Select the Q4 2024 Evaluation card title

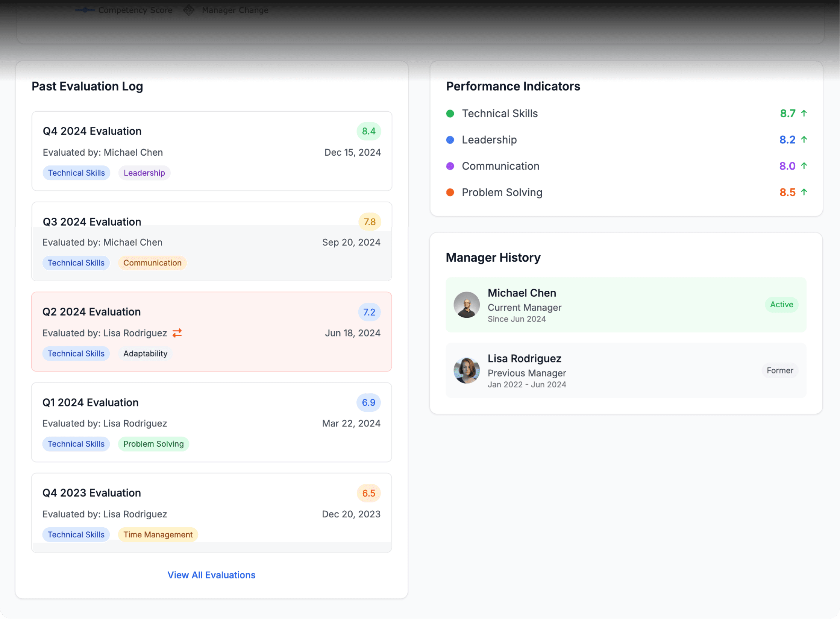[92, 131]
